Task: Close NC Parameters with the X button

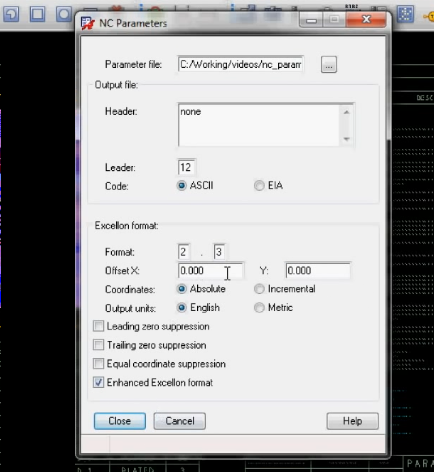Action: [366, 20]
